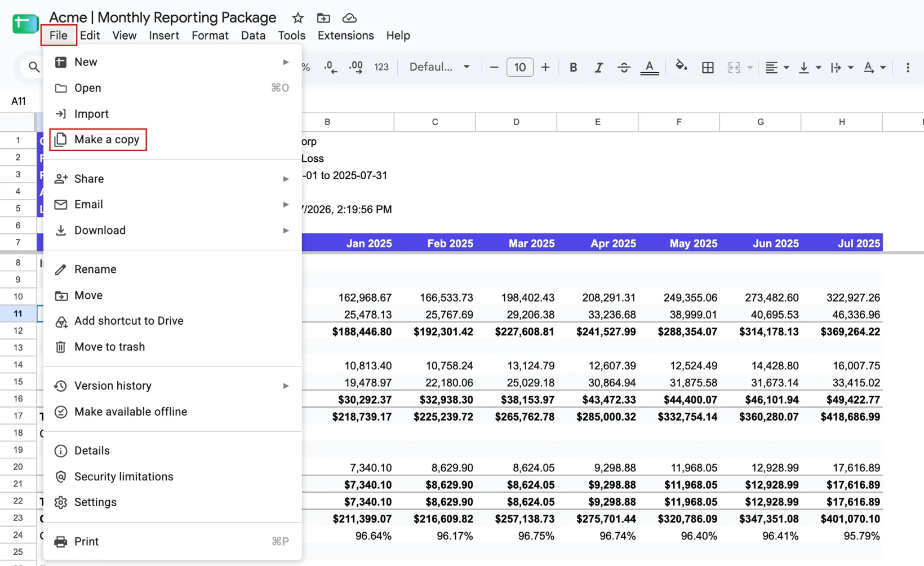Viewport: 924px width, 566px height.
Task: Expand the Version history submenu
Action: click(x=172, y=386)
